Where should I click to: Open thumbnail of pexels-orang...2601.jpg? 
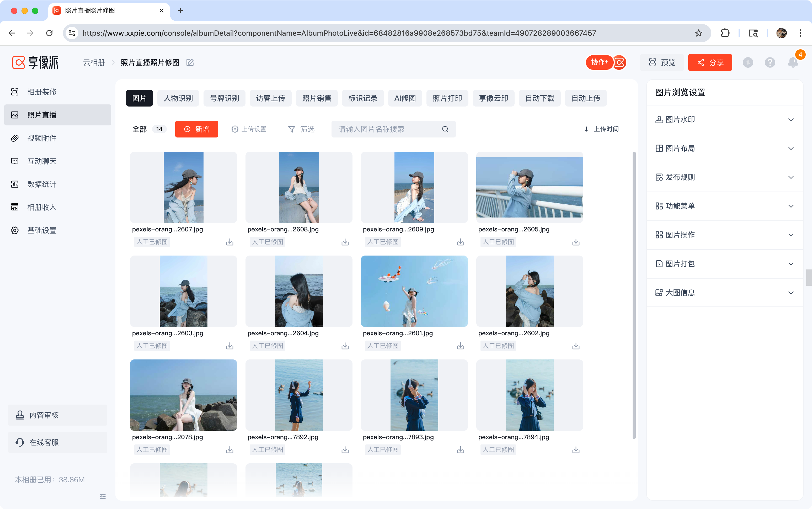pos(414,291)
